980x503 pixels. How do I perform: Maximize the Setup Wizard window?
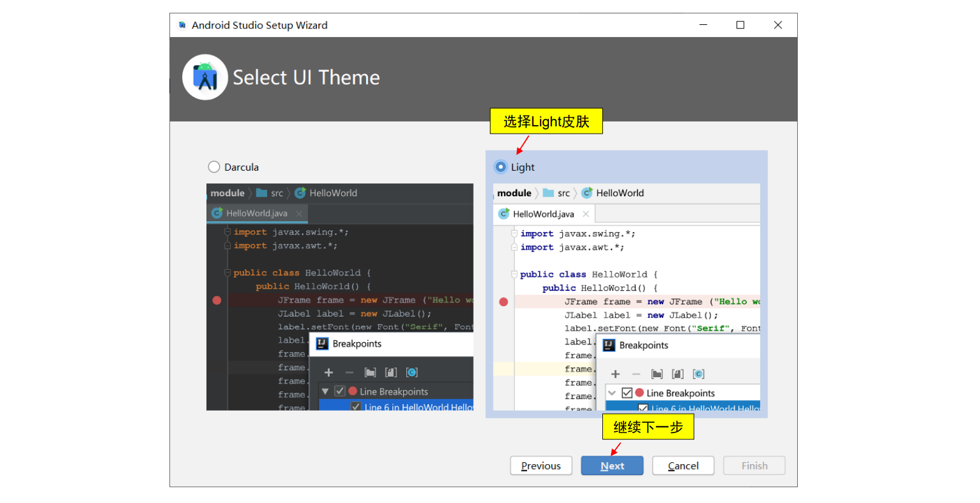pyautogui.click(x=740, y=25)
